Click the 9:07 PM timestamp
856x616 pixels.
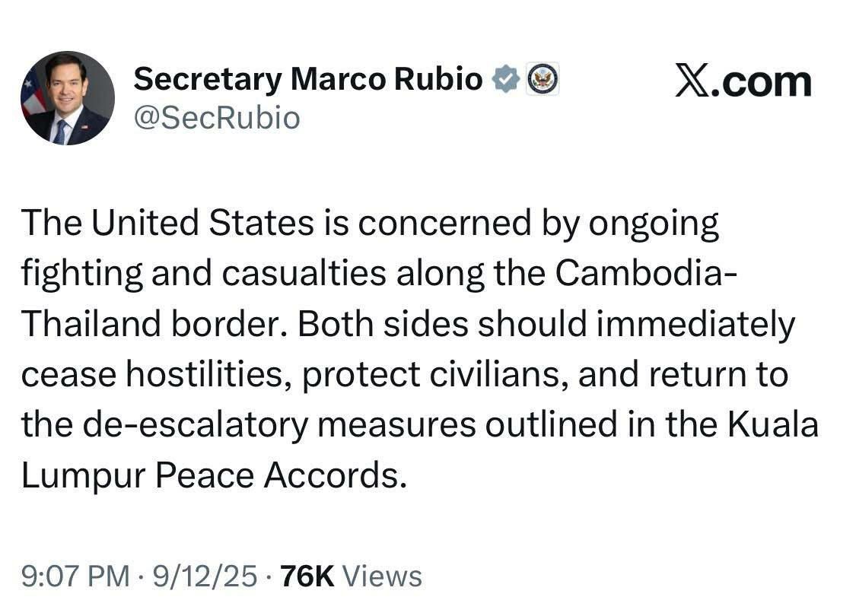pos(76,576)
